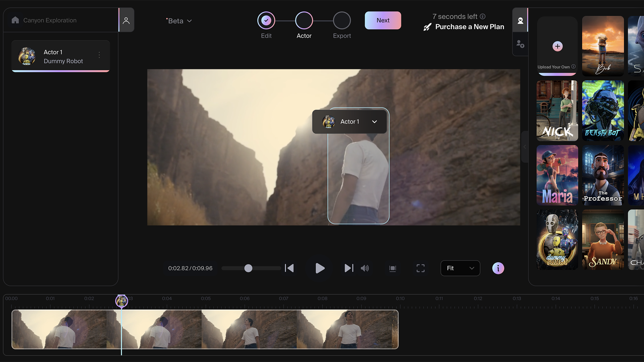Click the skip to start icon
Image resolution: width=644 pixels, height=362 pixels.
289,268
